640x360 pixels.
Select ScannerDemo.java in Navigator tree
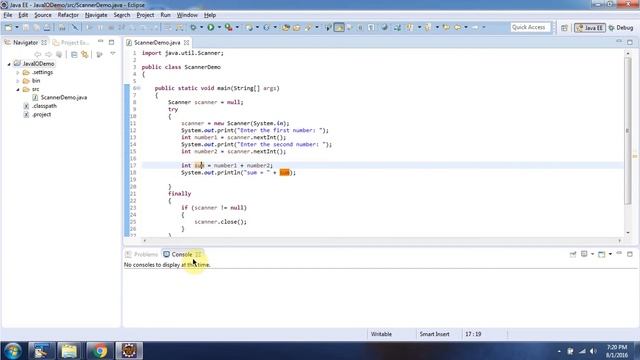(x=63, y=98)
